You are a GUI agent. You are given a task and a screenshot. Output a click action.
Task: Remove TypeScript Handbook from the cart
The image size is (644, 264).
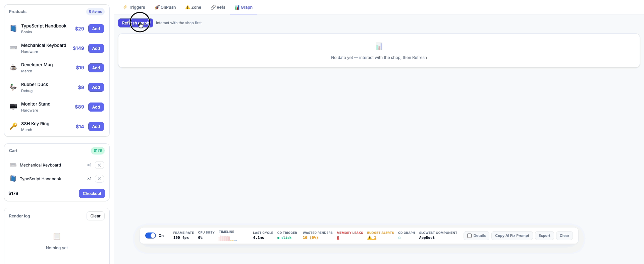click(x=99, y=179)
